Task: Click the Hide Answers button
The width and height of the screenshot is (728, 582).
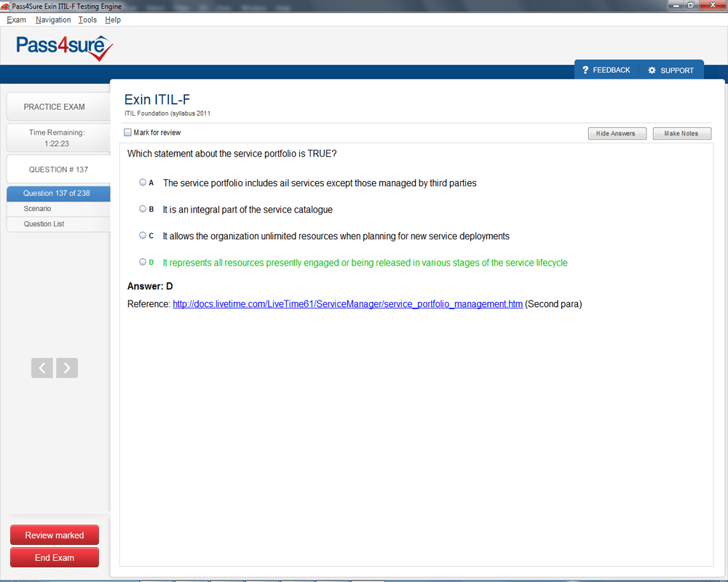Action: coord(617,134)
